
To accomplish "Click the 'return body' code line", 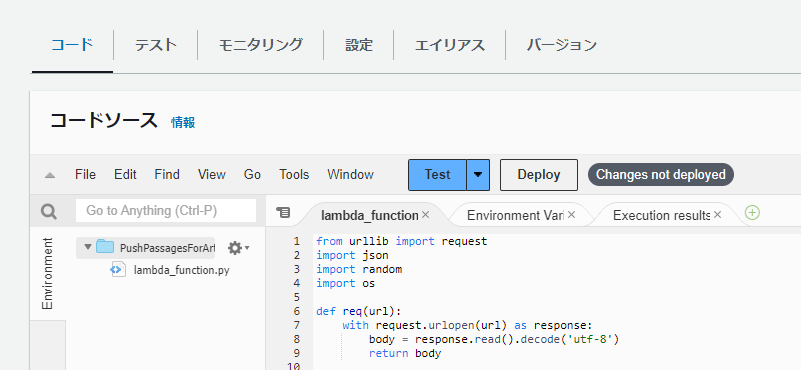I will point(405,353).
